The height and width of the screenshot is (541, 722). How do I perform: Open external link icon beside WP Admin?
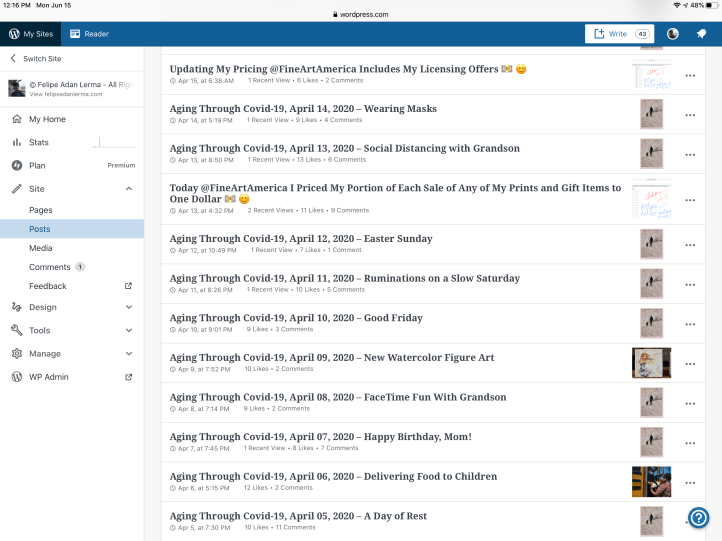[x=128, y=377]
